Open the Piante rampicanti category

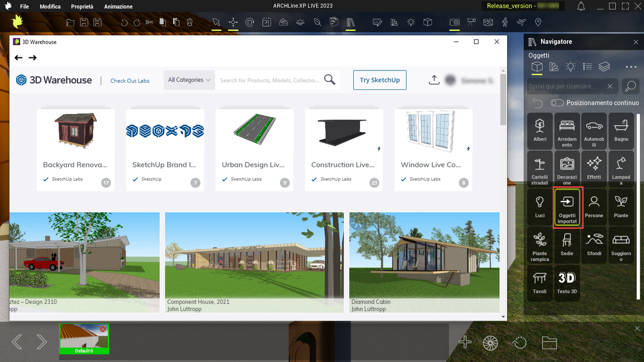pos(539,245)
